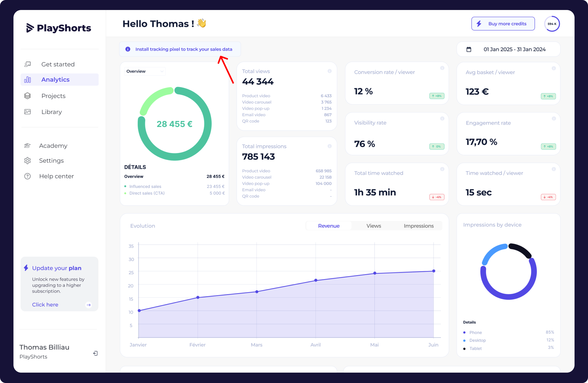
Task: Click the info icon on Total views card
Action: point(330,71)
